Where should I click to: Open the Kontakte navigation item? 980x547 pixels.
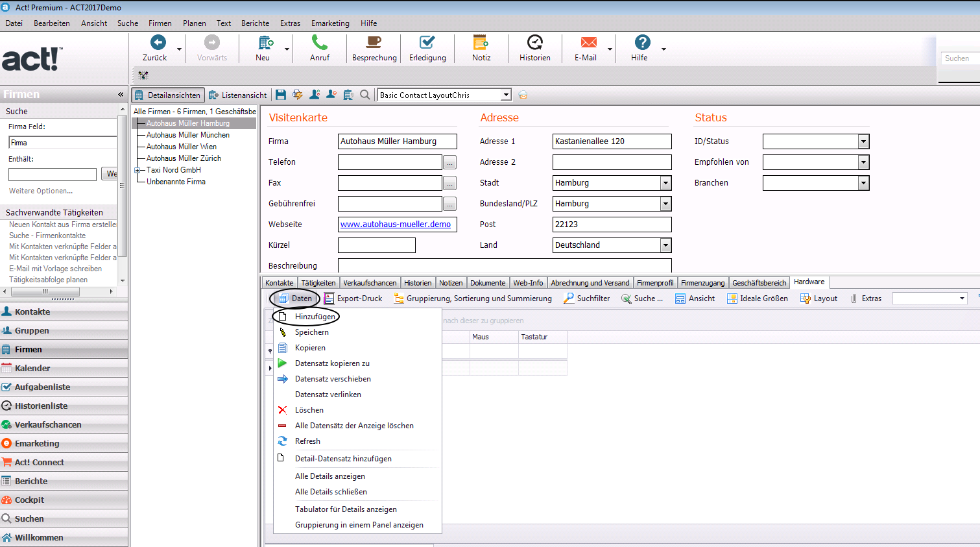point(64,311)
